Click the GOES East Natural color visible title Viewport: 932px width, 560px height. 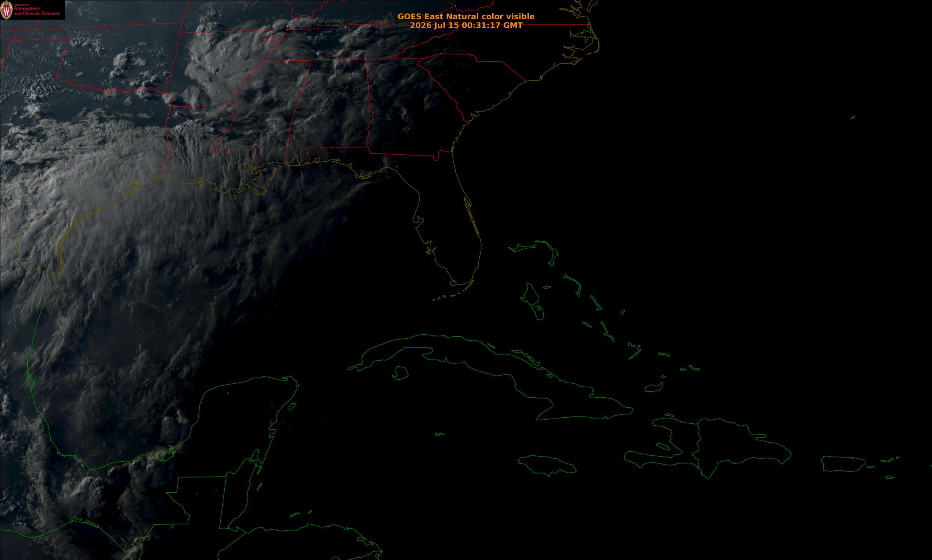pyautogui.click(x=466, y=16)
